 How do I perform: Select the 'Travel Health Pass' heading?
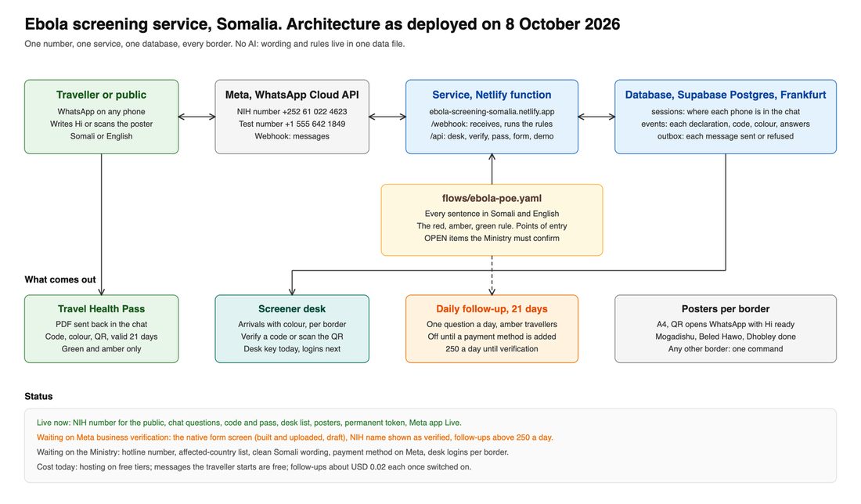[102, 309]
